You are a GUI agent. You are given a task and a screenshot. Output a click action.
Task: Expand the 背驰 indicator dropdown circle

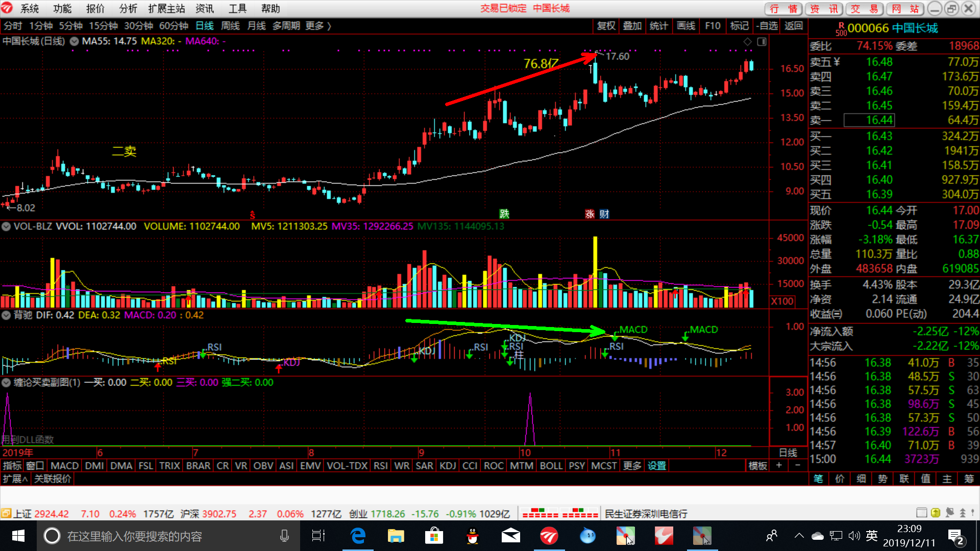tap(6, 315)
